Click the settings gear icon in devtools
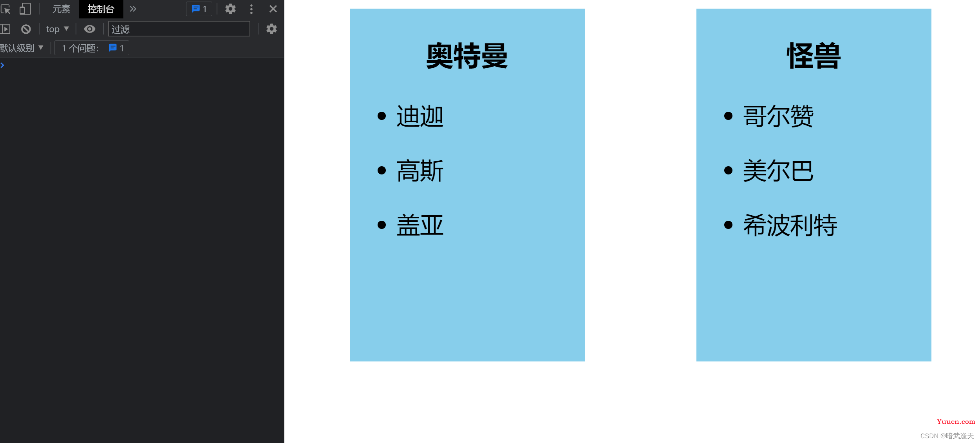This screenshot has height=443, width=980. click(x=230, y=9)
